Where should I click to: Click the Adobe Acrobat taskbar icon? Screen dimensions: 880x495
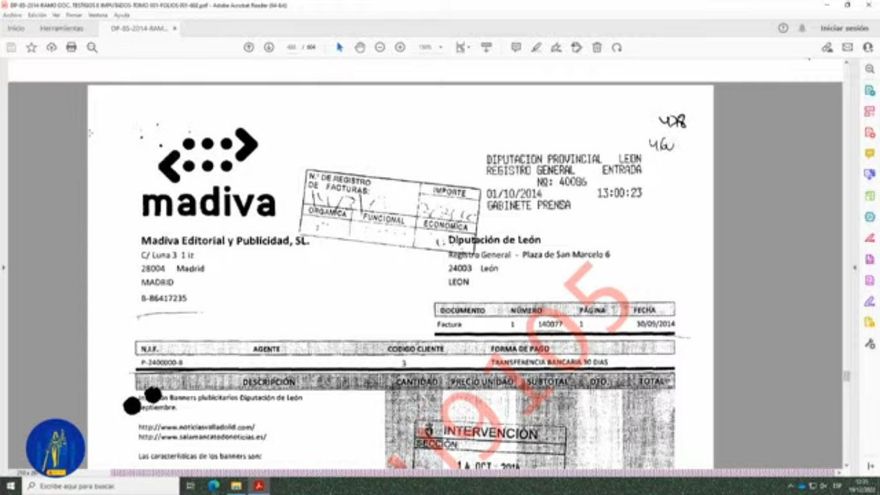pyautogui.click(x=259, y=485)
